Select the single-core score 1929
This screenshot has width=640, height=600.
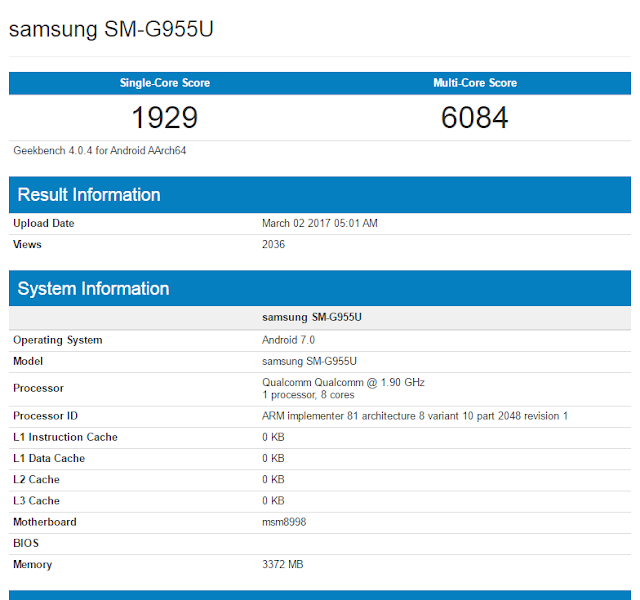(x=165, y=118)
